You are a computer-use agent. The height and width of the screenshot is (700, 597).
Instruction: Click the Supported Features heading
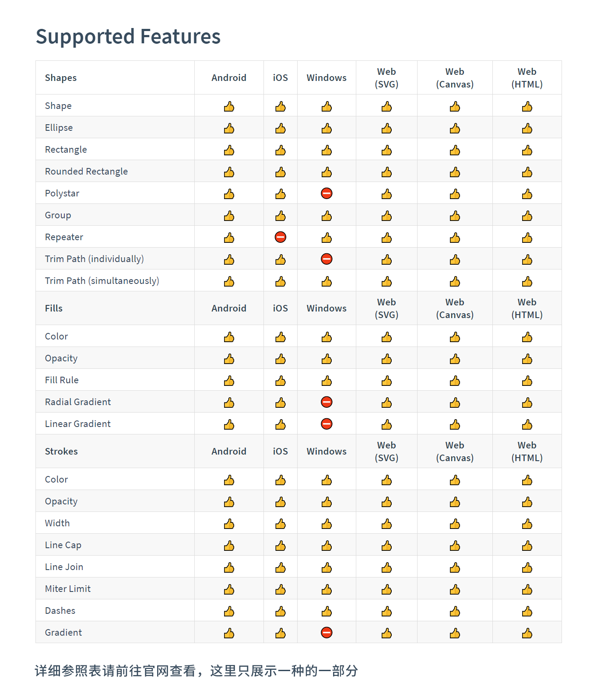point(128,36)
